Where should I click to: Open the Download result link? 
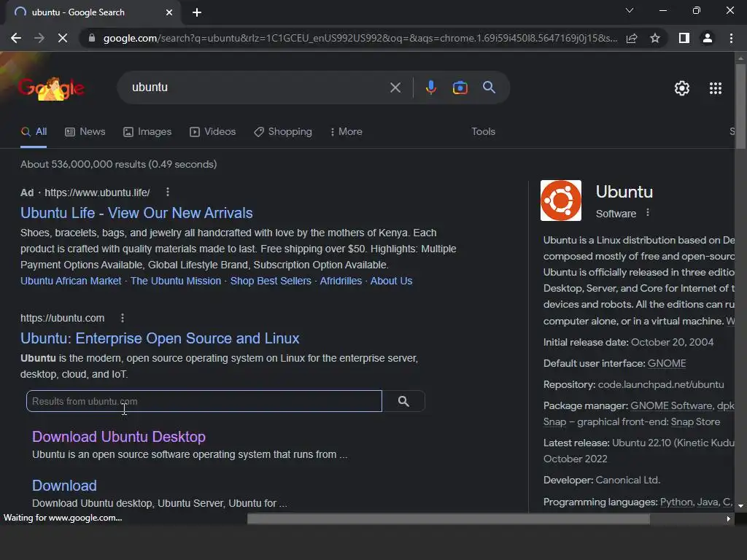(x=64, y=486)
